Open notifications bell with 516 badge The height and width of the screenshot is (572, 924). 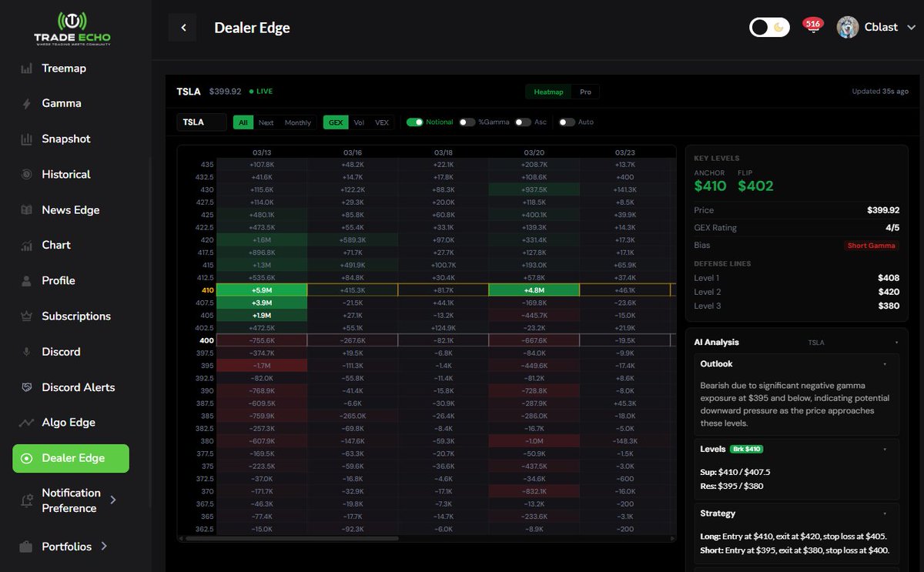(812, 26)
